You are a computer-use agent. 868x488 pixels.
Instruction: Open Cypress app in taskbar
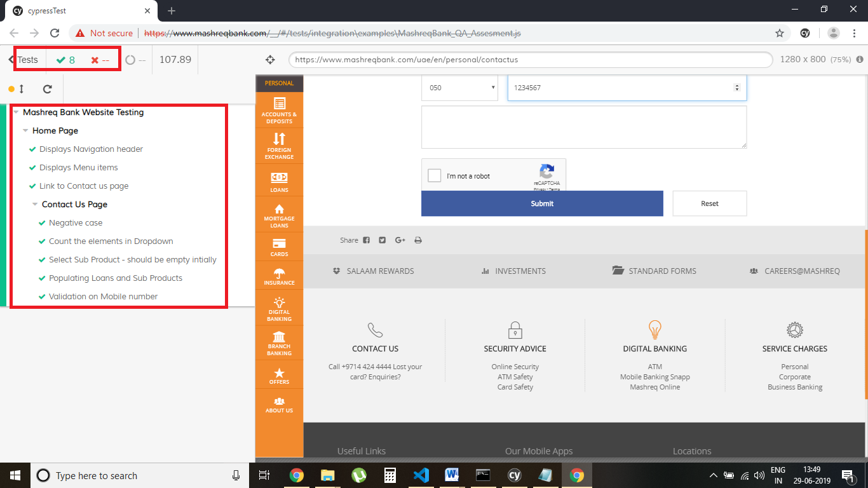[x=515, y=475]
